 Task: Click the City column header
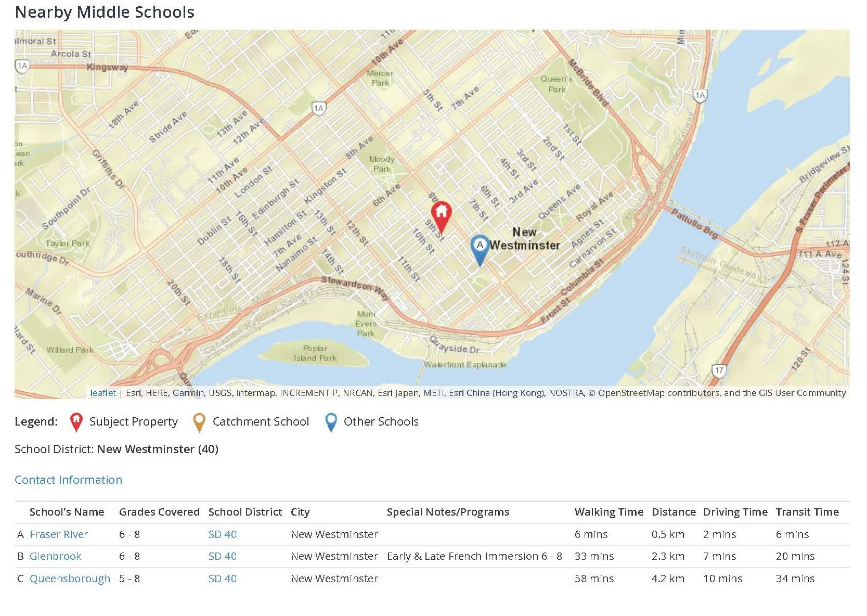click(x=300, y=512)
